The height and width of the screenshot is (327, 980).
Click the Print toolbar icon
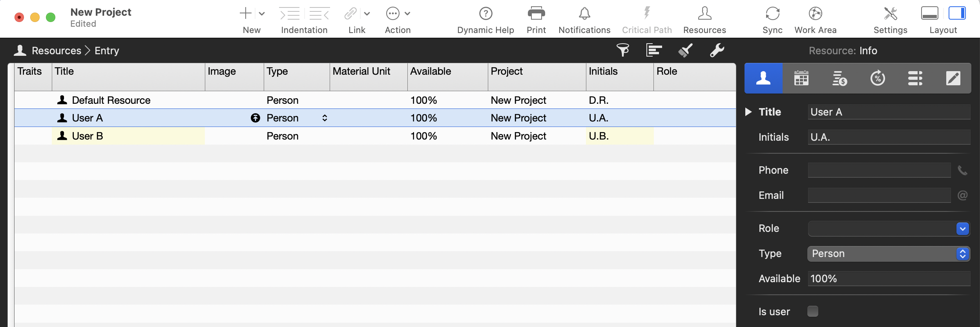pos(536,14)
